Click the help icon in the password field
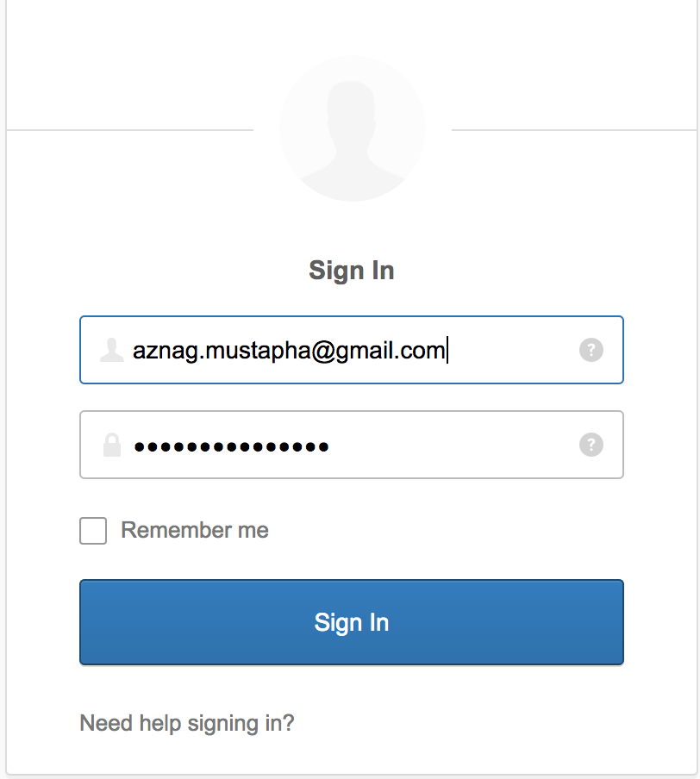 [x=591, y=444]
